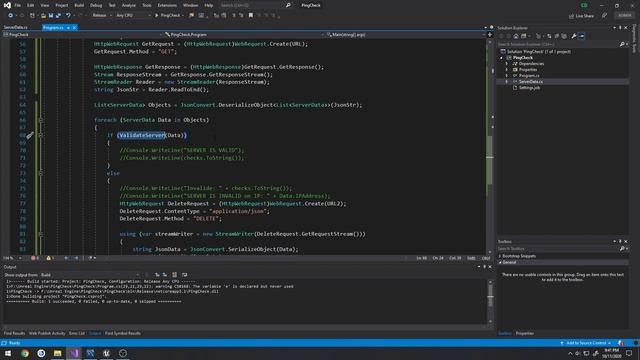Pin the Output panel

click(484, 267)
